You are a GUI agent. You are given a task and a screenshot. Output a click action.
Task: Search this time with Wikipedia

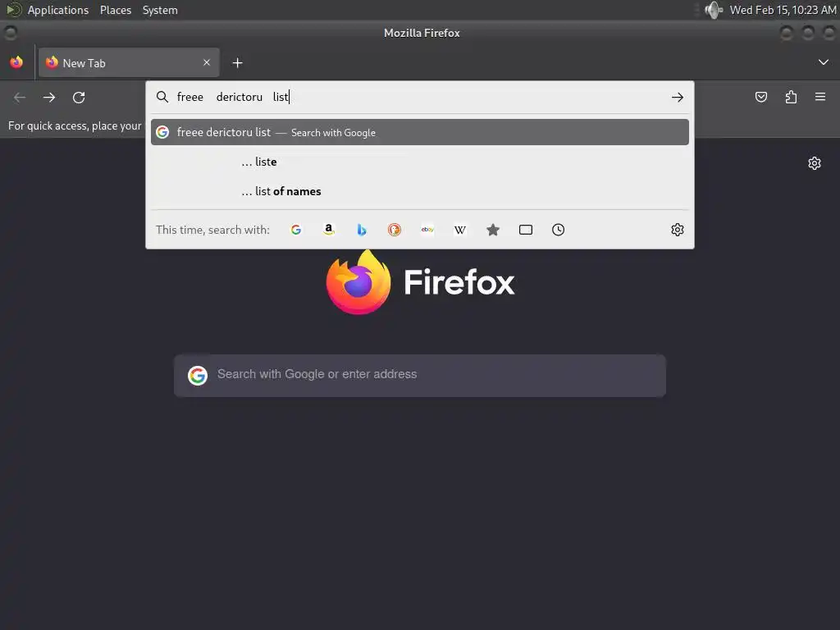click(x=459, y=230)
